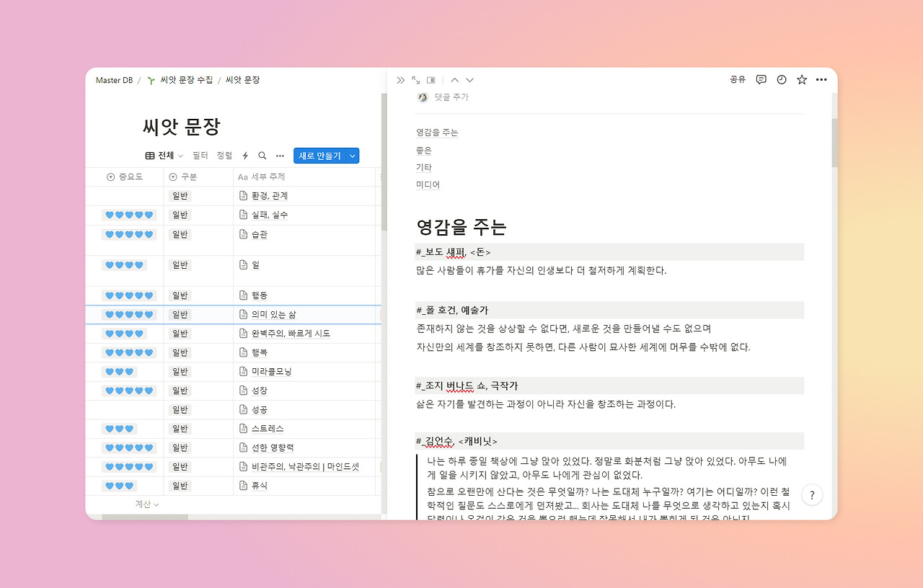Open the 필터 filter menu
The width and height of the screenshot is (923, 588).
click(x=200, y=156)
